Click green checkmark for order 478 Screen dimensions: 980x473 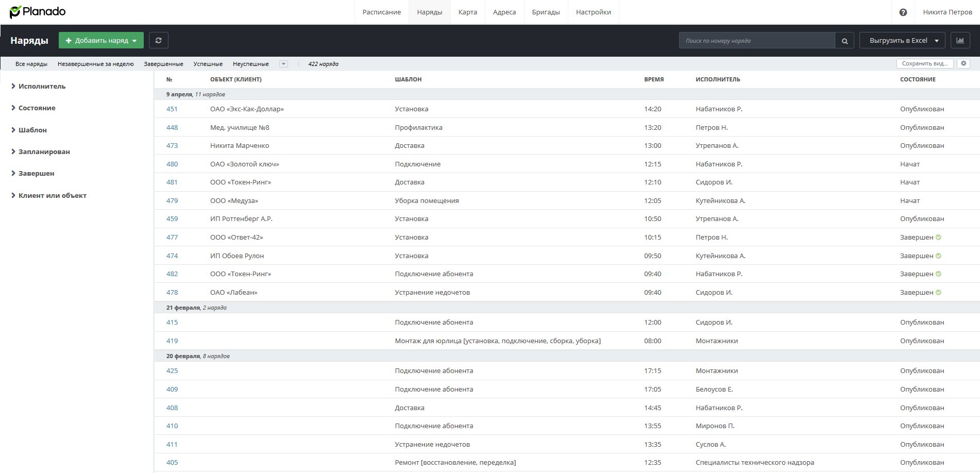(x=938, y=293)
